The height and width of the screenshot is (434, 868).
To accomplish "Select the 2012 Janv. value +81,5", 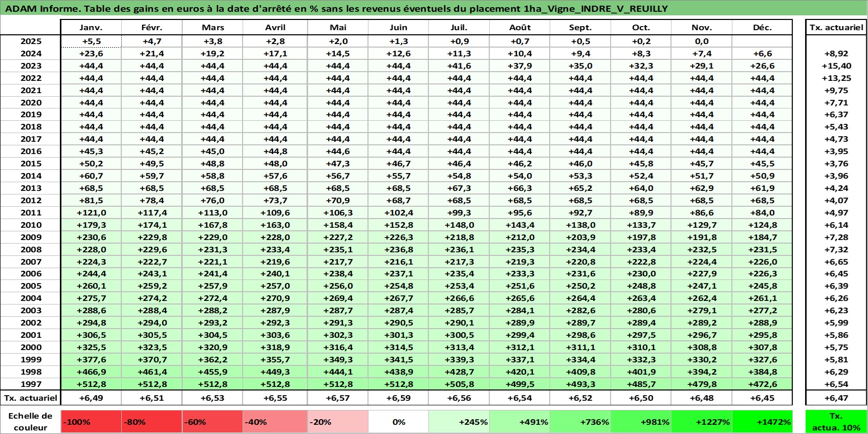I will (91, 200).
